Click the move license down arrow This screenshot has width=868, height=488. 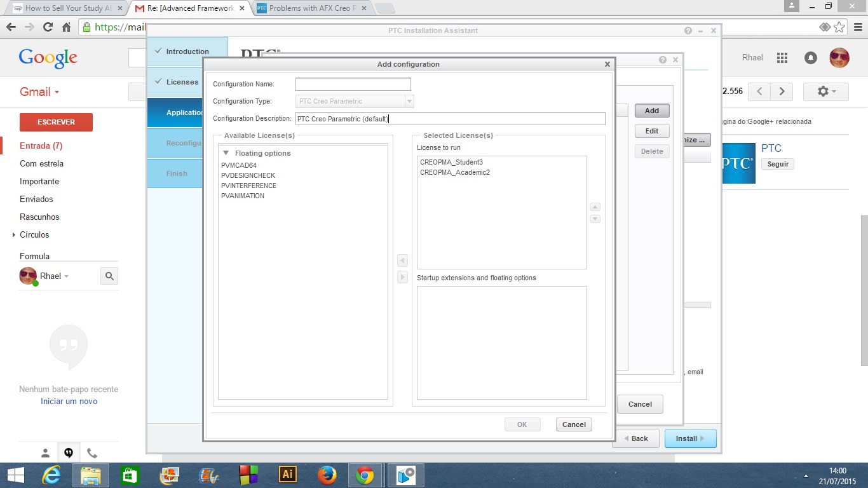click(x=595, y=219)
